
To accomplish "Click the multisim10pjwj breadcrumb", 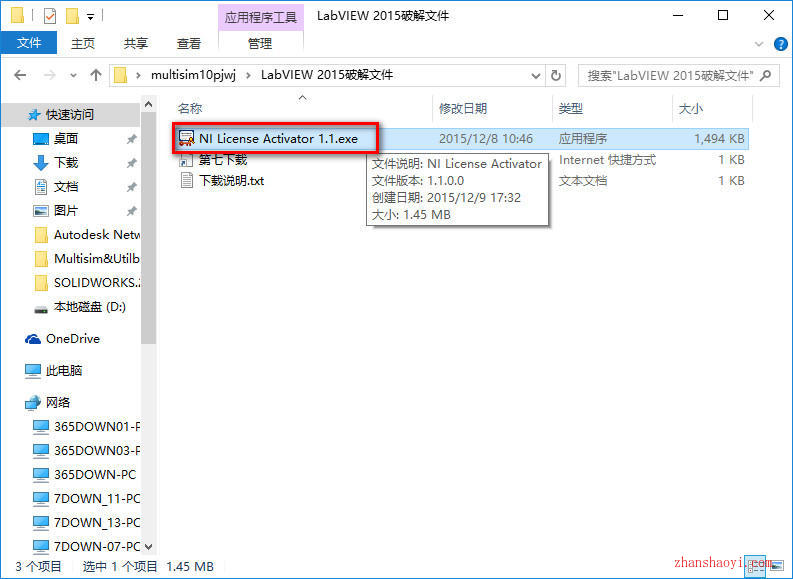I will point(193,75).
